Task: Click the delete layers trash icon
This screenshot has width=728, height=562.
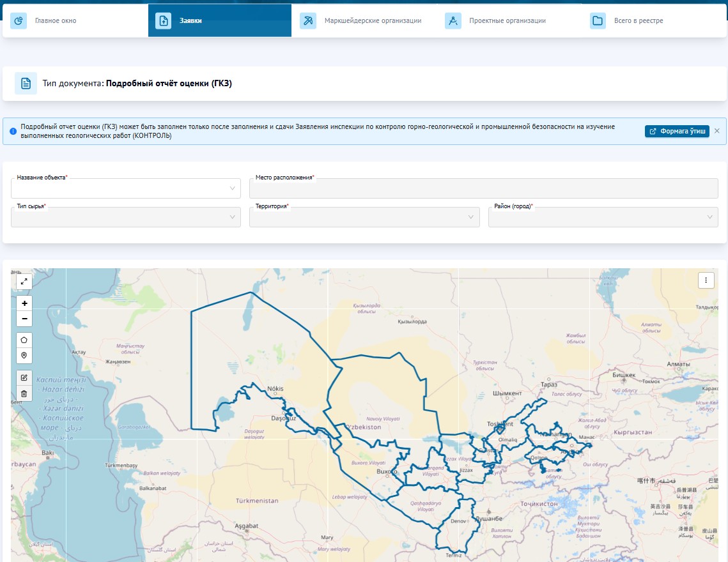Action: tap(24, 393)
